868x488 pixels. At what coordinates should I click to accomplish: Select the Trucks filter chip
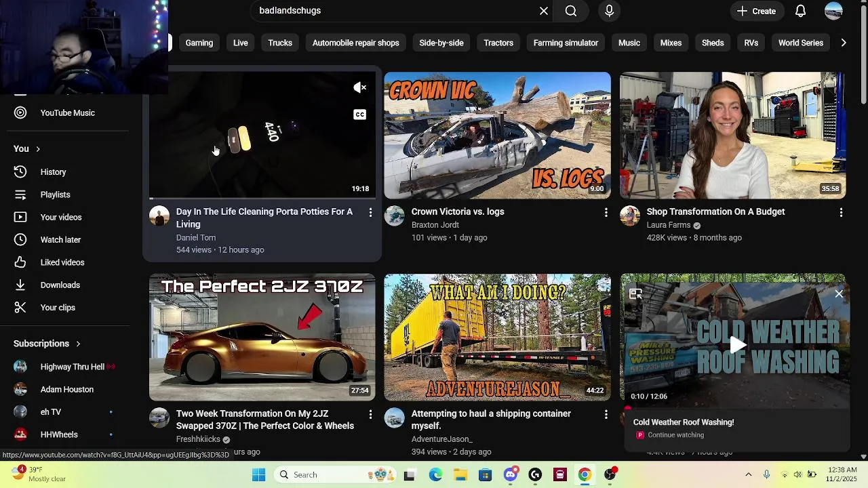(280, 43)
